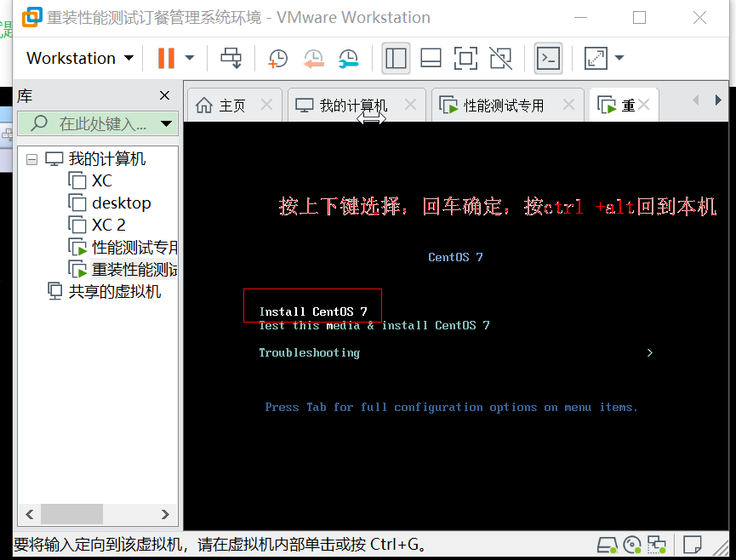Image resolution: width=736 pixels, height=560 pixels.
Task: Click the hard disk status bar icon
Action: (607, 545)
